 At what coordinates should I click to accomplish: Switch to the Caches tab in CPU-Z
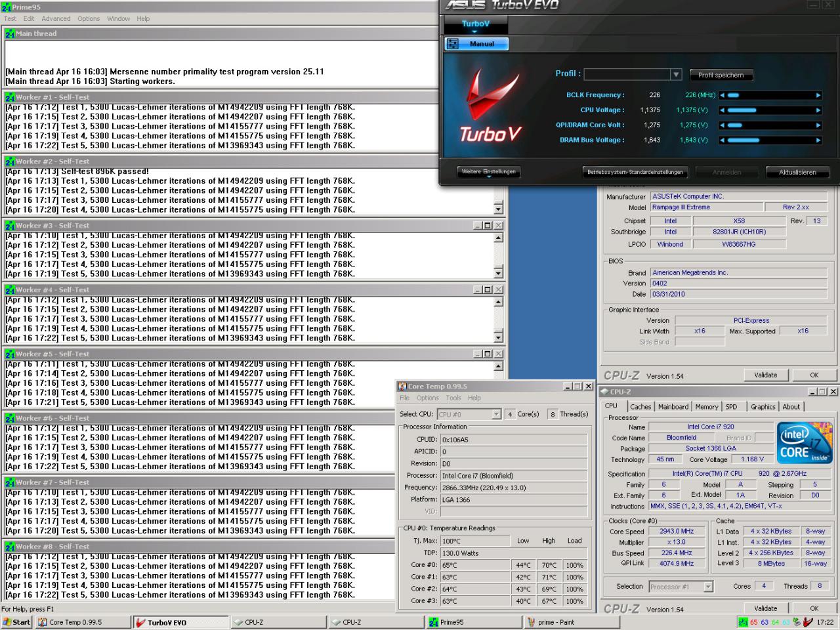click(640, 407)
